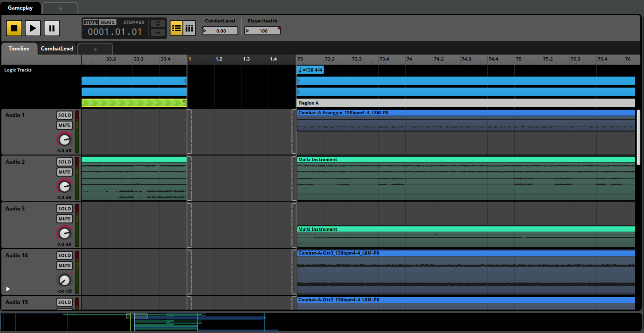Select the =138 4/4 tempo marker
This screenshot has width=644, height=333.
coord(310,70)
